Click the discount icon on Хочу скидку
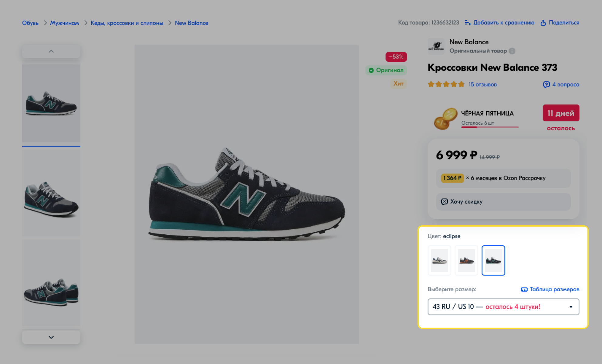Screen dimensions: 602x364 click(444, 202)
